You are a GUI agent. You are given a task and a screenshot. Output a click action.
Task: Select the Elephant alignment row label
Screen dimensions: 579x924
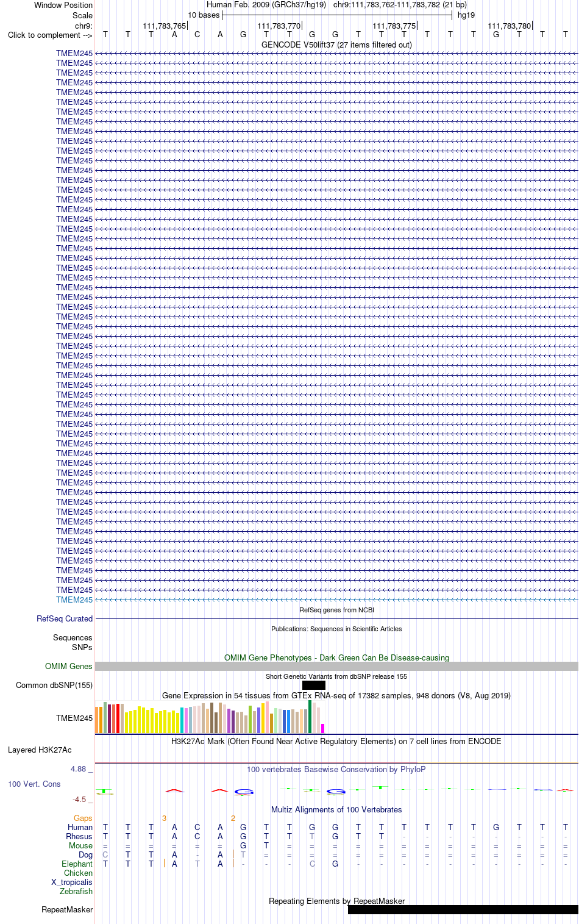77,864
